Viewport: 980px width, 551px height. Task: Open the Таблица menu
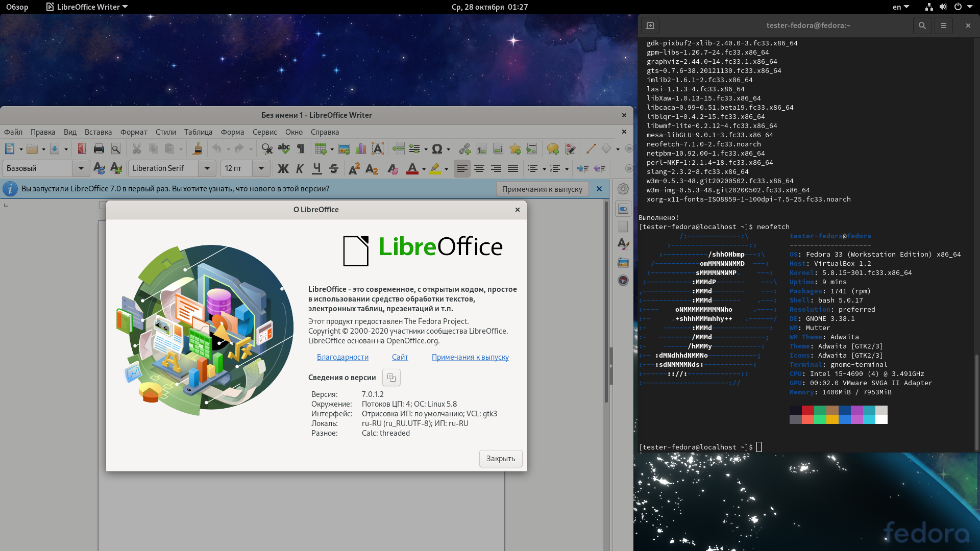pos(198,132)
